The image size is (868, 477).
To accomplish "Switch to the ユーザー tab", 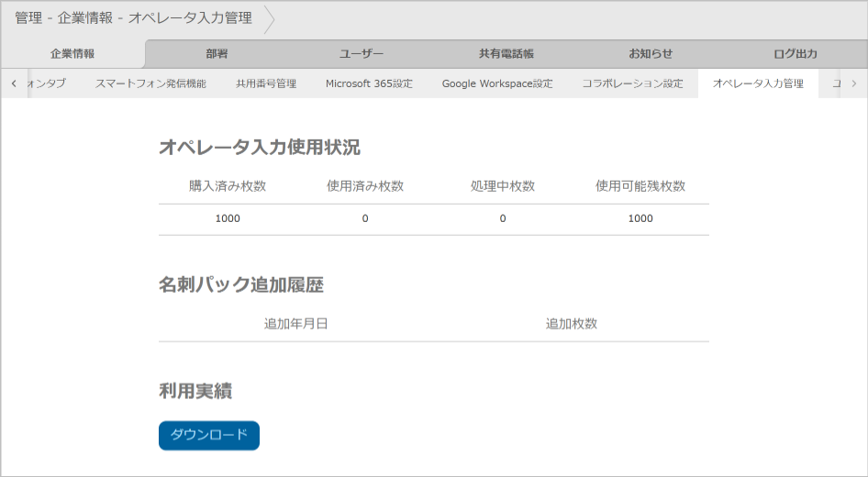I will (362, 54).
